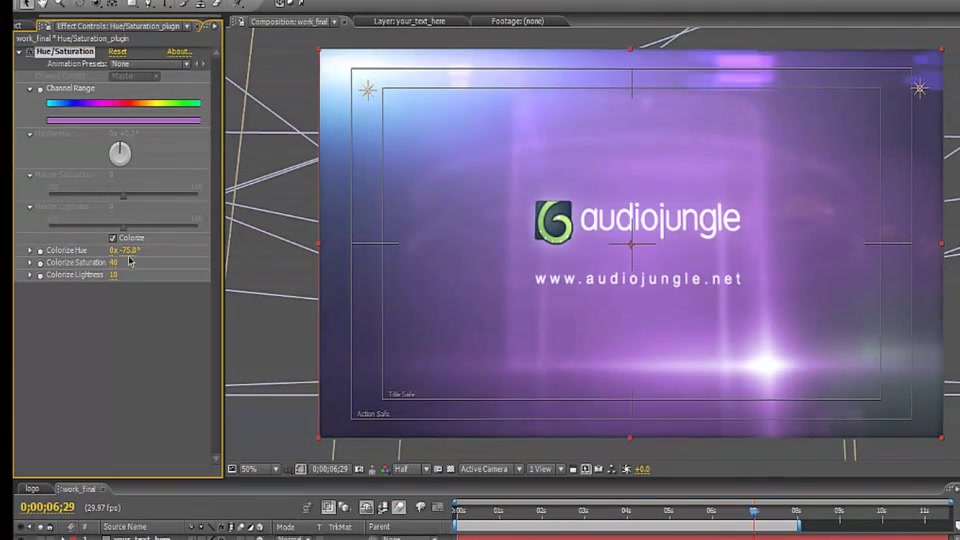Switch to the Footage: (none) tab
Image resolution: width=960 pixels, height=540 pixels.
click(x=517, y=21)
